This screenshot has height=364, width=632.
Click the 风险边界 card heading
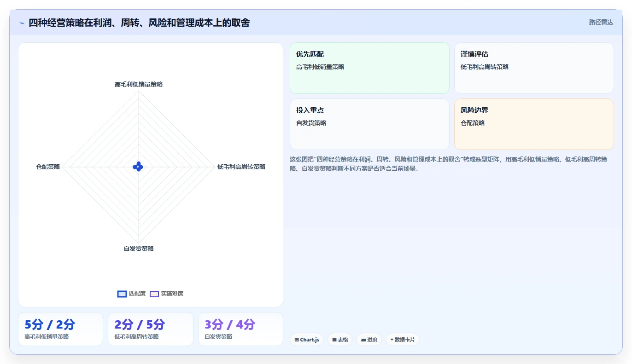[474, 110]
